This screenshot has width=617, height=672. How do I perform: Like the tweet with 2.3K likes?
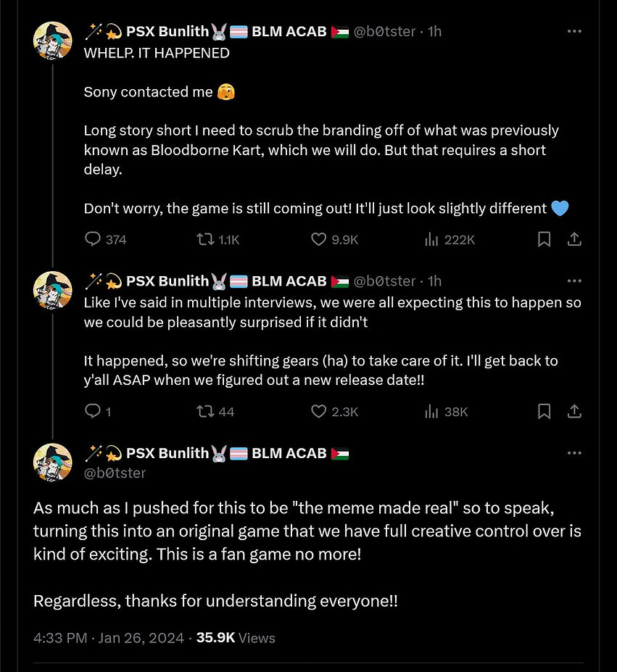pos(318,411)
